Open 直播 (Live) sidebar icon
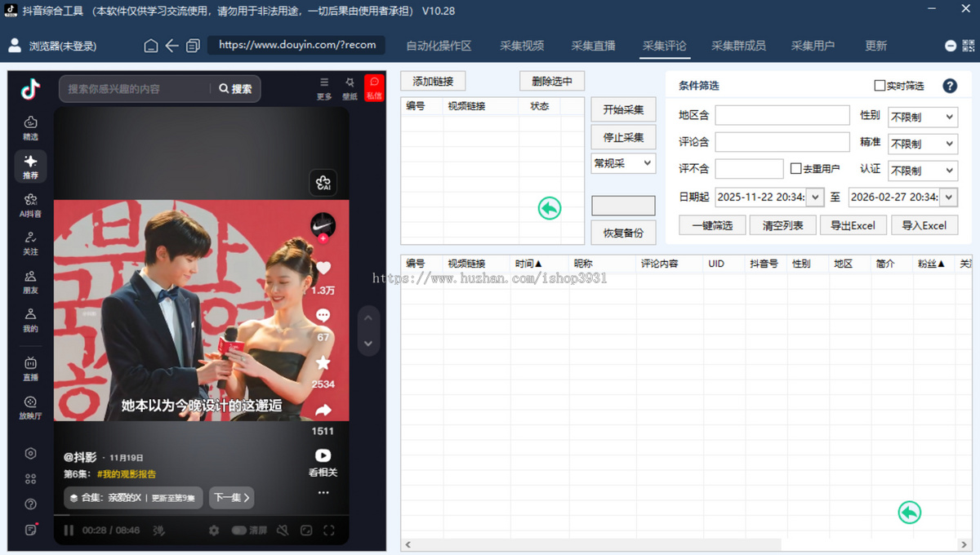This screenshot has height=555, width=980. (x=30, y=368)
